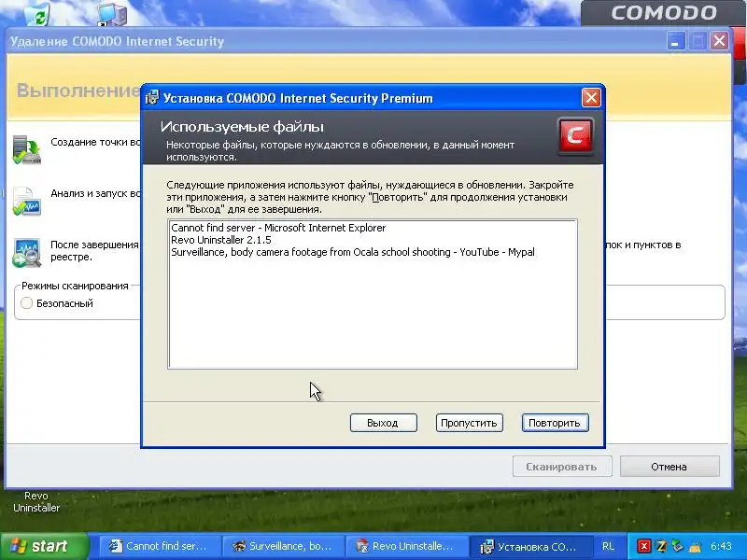
Task: Click the Повторить button
Action: pos(555,423)
